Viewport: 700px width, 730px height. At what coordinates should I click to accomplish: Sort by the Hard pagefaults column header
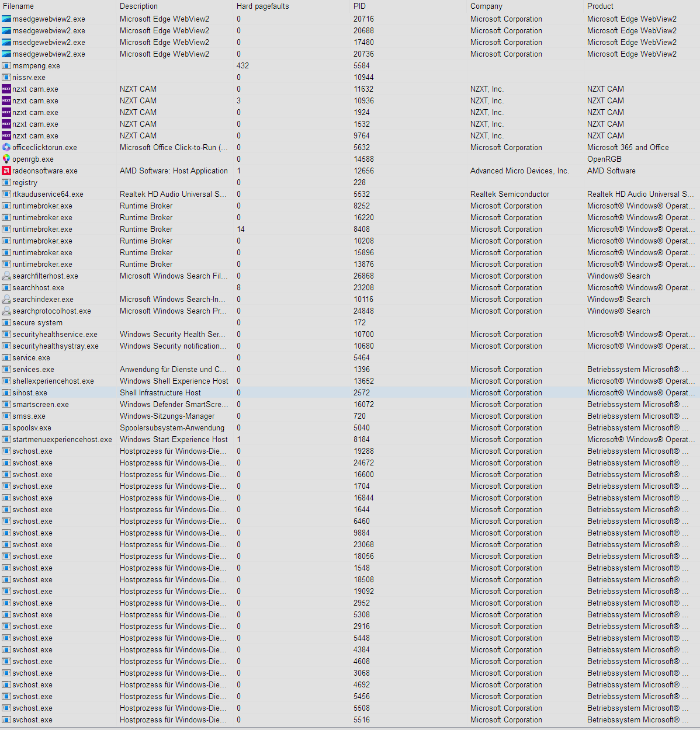click(x=262, y=6)
